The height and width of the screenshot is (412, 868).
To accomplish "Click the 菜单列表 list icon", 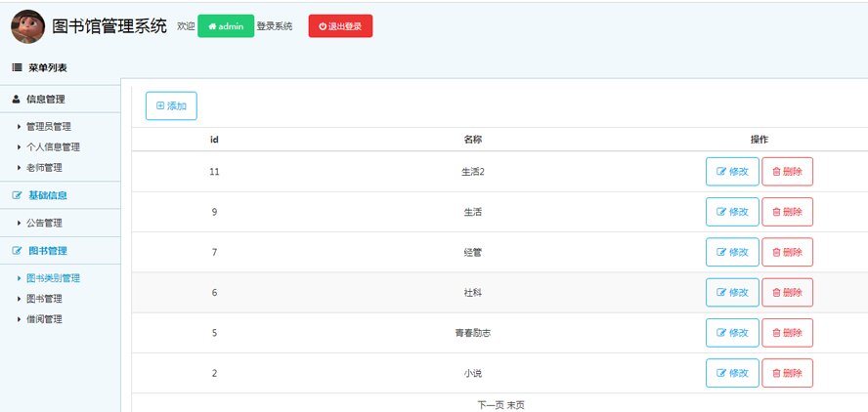I will [17, 67].
